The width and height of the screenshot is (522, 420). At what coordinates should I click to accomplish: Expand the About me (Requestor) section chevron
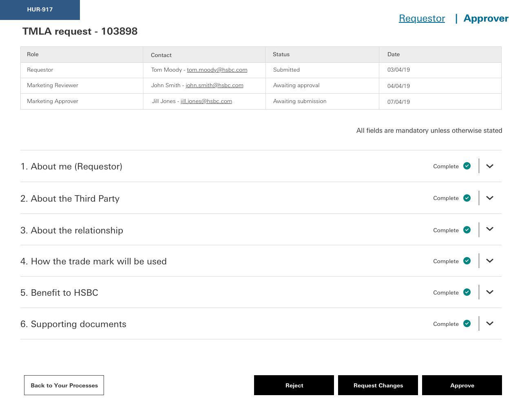point(490,166)
